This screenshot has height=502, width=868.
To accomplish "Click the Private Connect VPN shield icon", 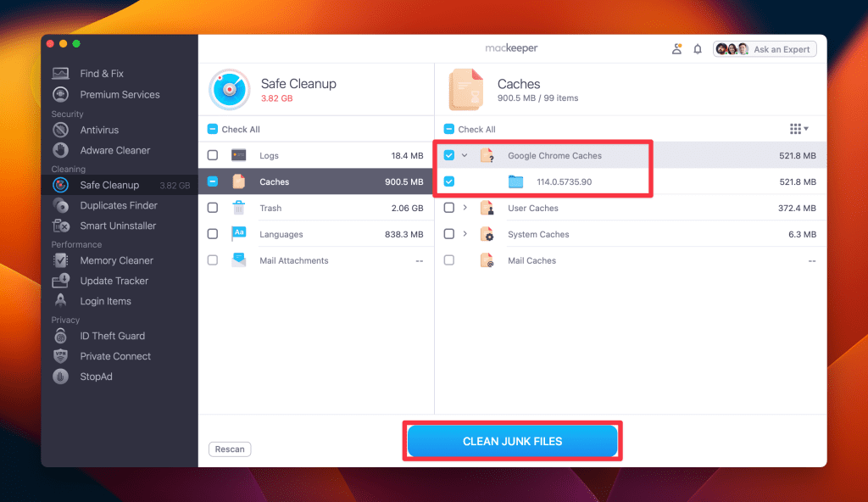I will [x=60, y=355].
